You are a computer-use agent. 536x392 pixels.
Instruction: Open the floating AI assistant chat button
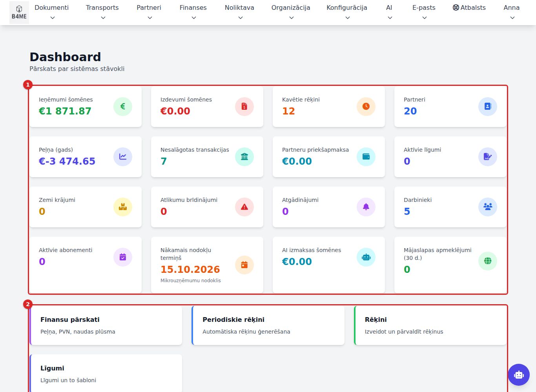click(519, 375)
